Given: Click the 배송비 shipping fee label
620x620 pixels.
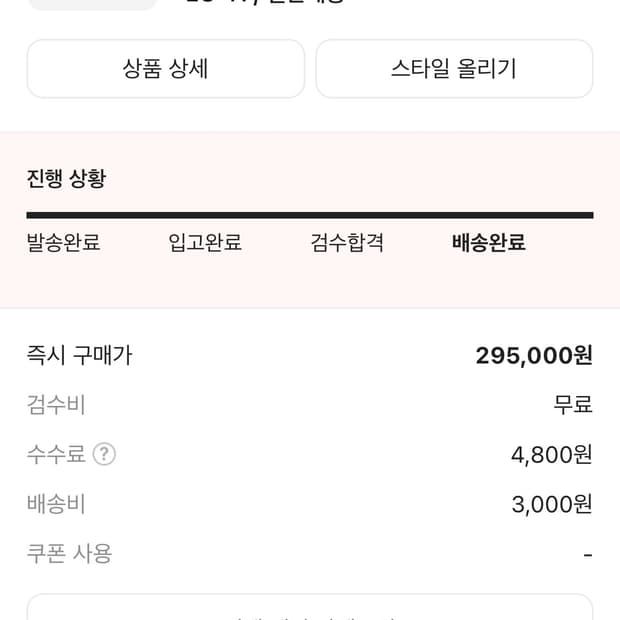Looking at the screenshot, I should (56, 504).
